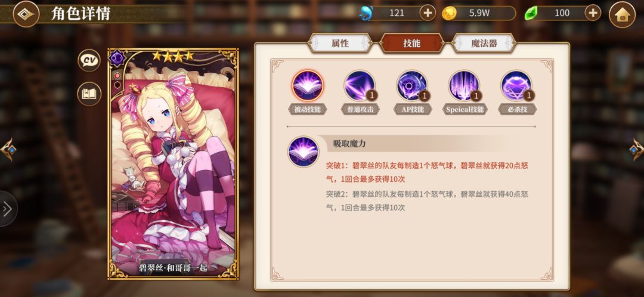Show next character with right arrow

(x=637, y=149)
